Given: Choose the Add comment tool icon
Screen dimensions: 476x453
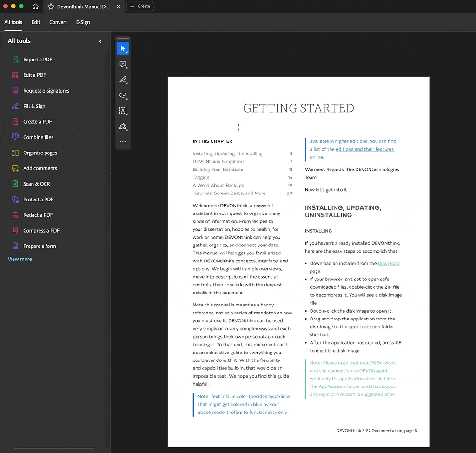Looking at the screenshot, I should [123, 64].
